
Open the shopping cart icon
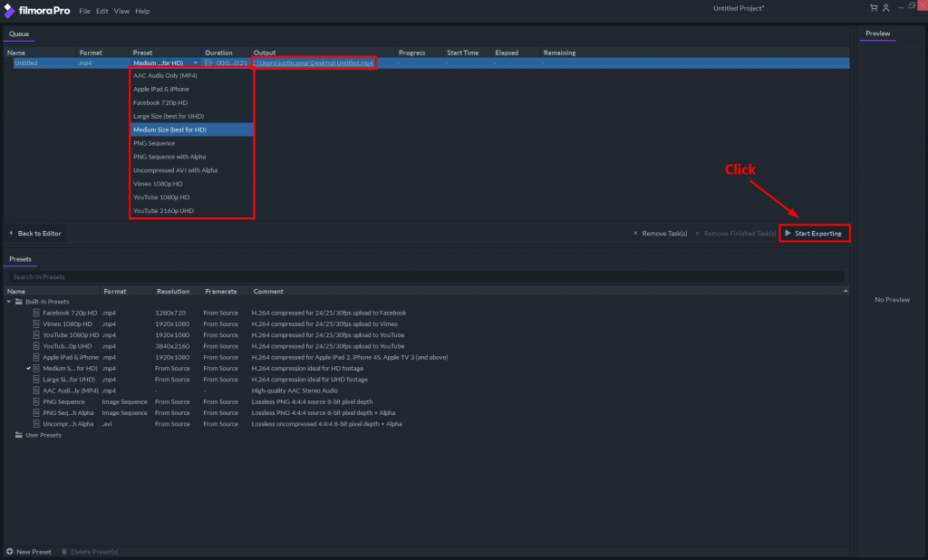(874, 7)
